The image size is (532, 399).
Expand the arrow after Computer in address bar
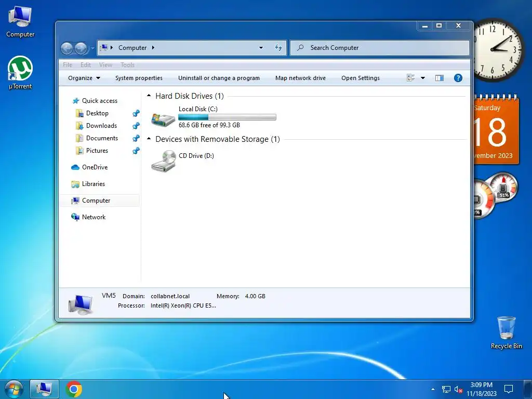point(153,47)
